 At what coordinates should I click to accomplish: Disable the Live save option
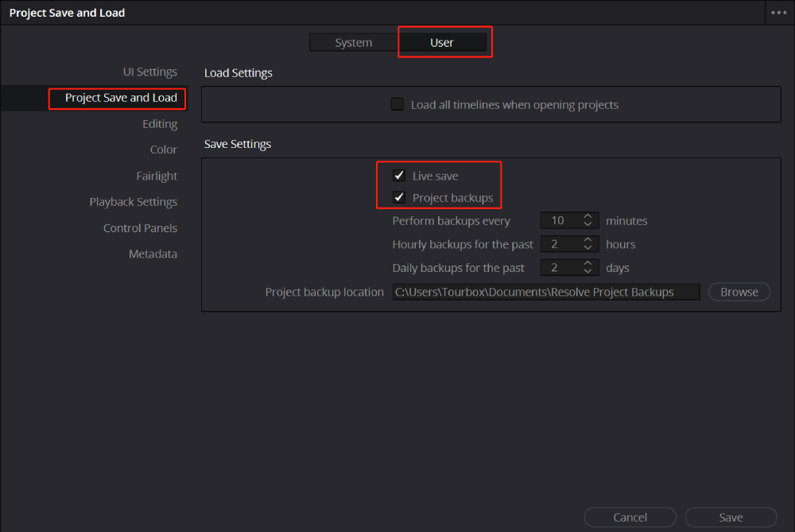point(398,175)
